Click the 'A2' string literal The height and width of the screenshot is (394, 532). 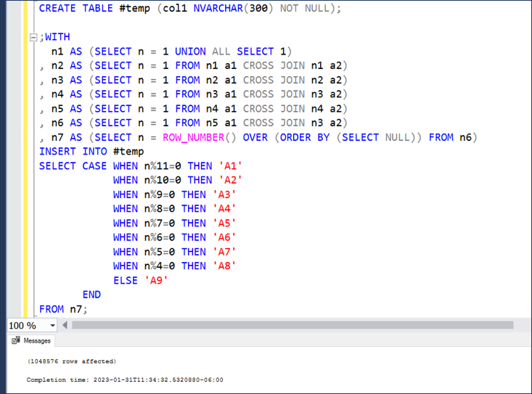[230, 180]
